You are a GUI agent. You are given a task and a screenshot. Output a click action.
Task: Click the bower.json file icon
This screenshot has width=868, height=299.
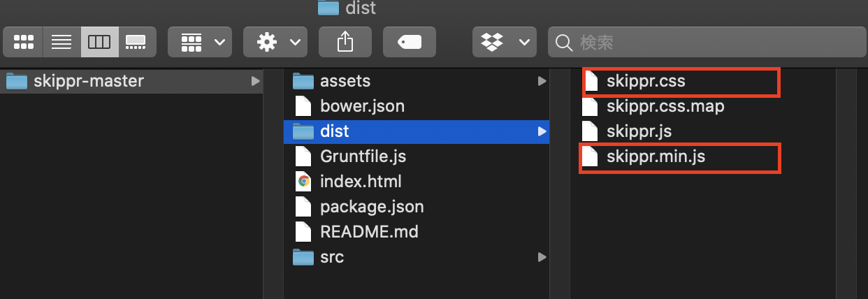click(303, 106)
